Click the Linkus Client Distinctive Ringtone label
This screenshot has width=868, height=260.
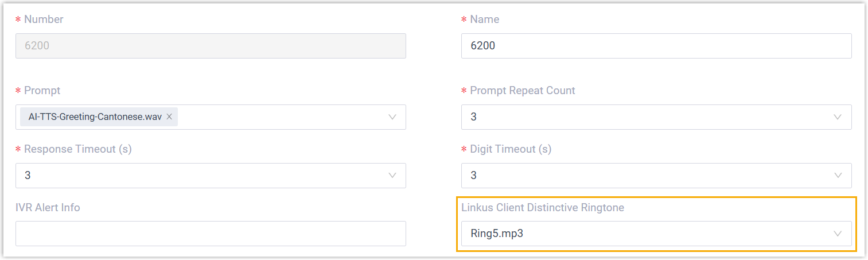click(542, 208)
